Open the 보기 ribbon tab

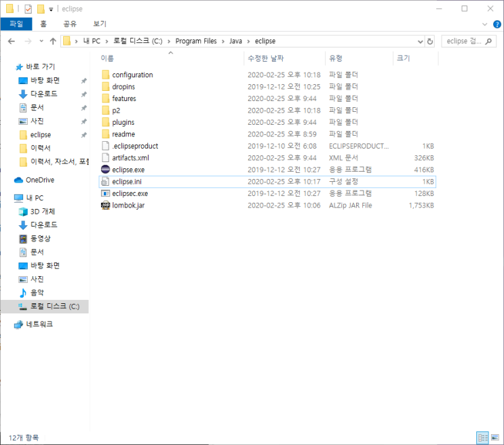point(100,24)
